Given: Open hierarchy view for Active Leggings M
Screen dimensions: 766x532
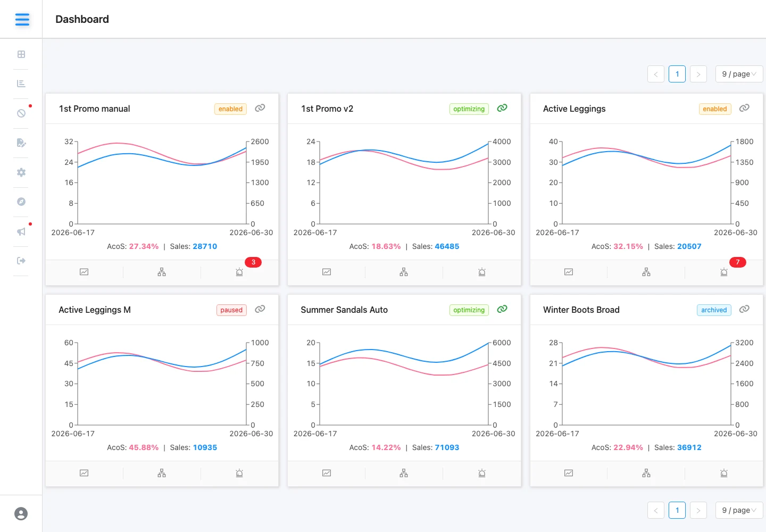Looking at the screenshot, I should (x=162, y=473).
